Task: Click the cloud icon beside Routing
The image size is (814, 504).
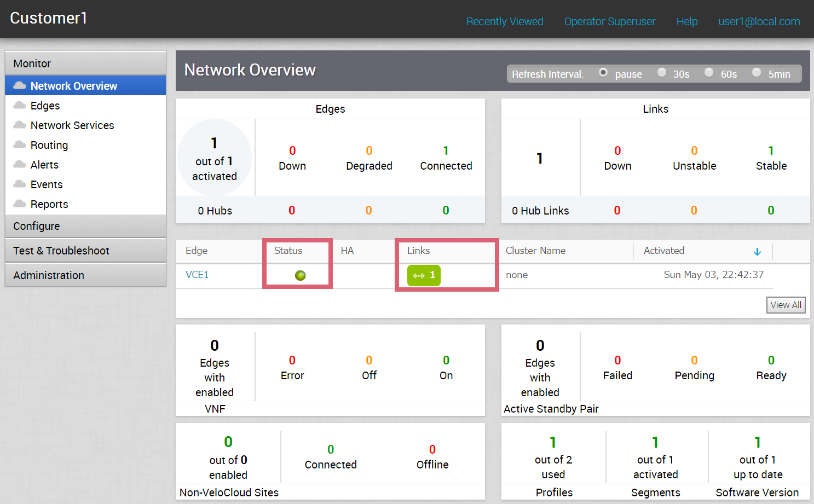Action: tap(20, 144)
